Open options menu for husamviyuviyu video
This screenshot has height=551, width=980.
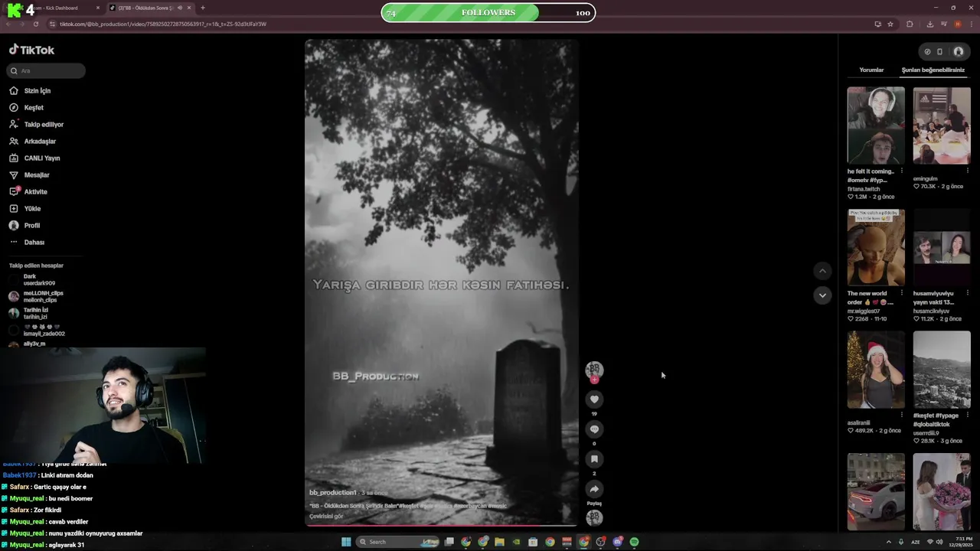coord(968,293)
